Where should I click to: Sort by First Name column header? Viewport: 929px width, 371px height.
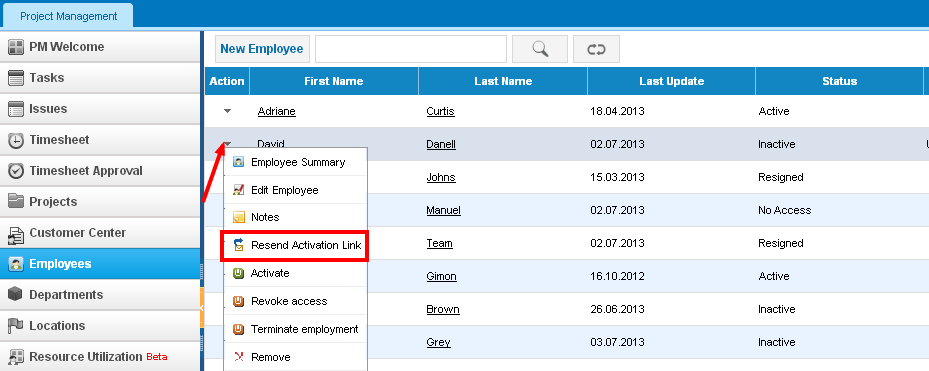(334, 81)
